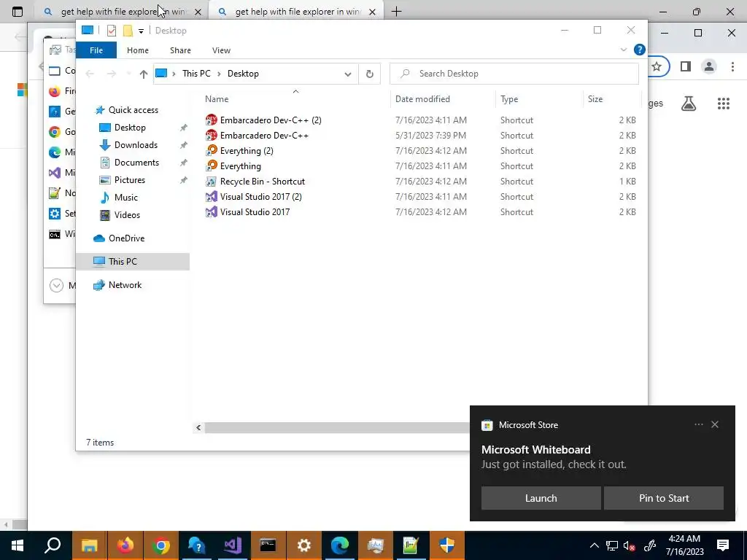Click the Properties quick access icon
Screen dimensions: 747x560
click(112, 31)
